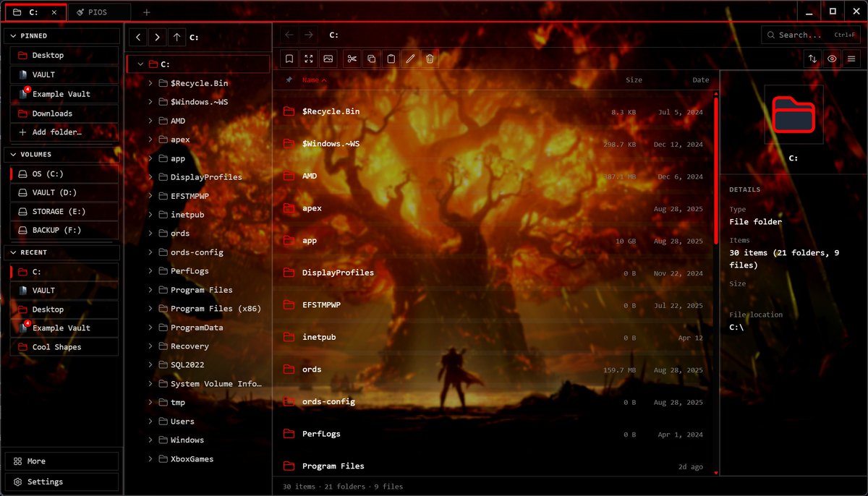Screen dimensions: 868x496
Task: Bookmark the current folder via toolbar icon
Action: click(289, 59)
